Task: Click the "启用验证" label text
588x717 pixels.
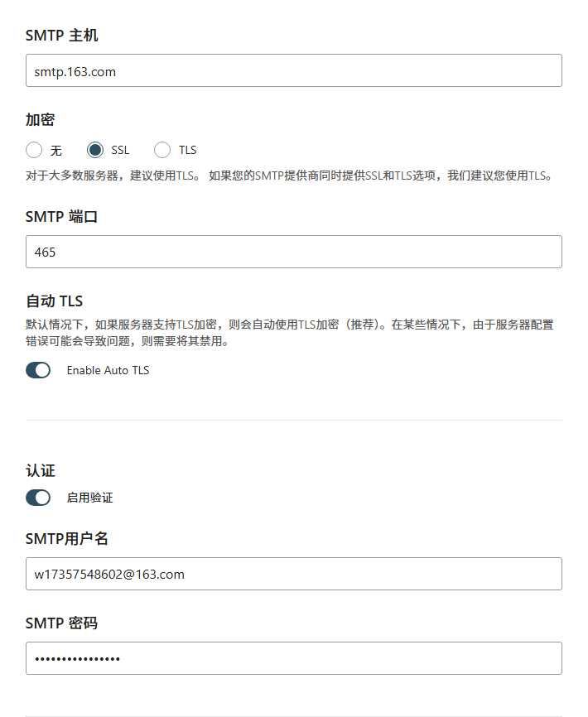Action: [89, 498]
